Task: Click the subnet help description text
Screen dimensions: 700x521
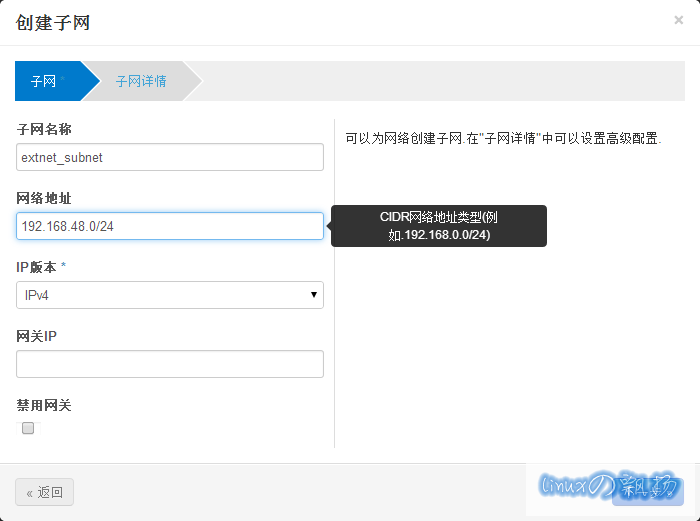Action: point(503,139)
